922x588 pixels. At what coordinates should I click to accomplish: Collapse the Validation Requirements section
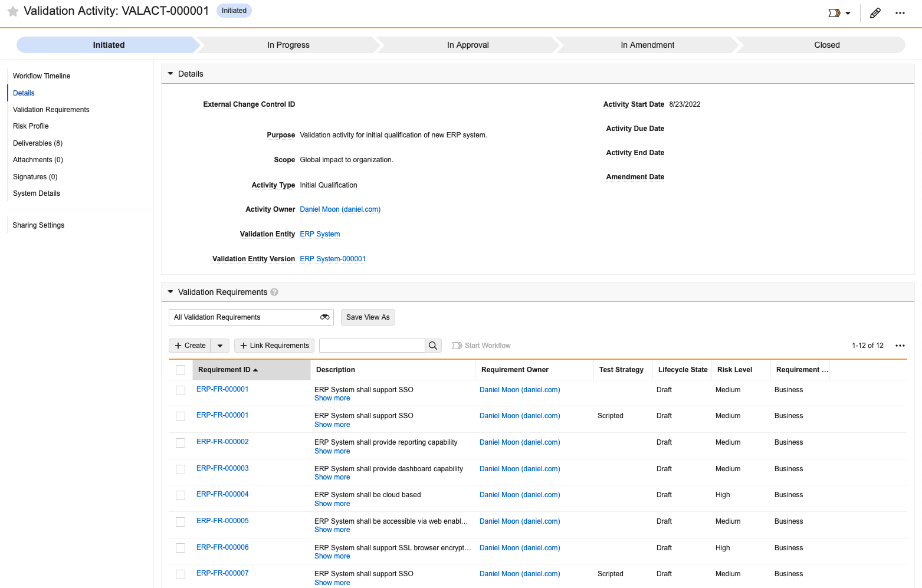[170, 292]
